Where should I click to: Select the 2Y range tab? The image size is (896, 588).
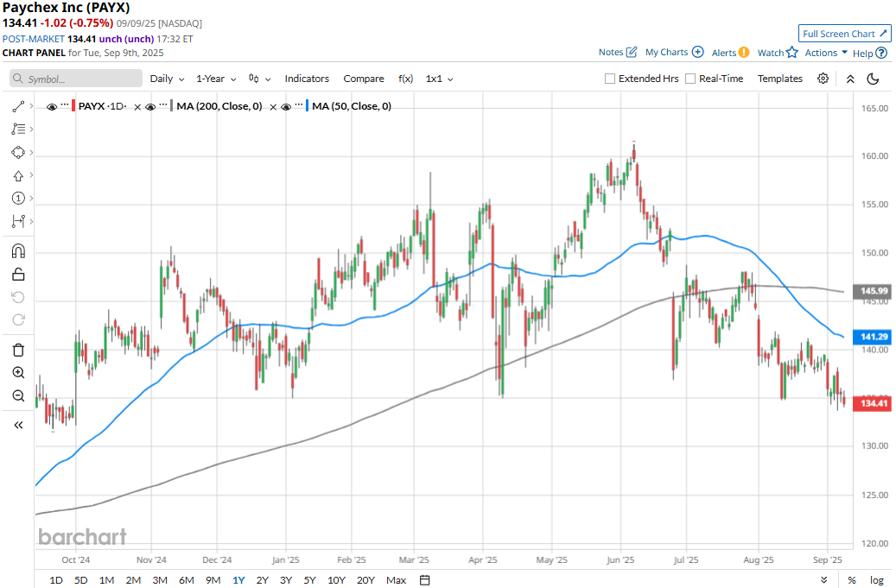(263, 580)
